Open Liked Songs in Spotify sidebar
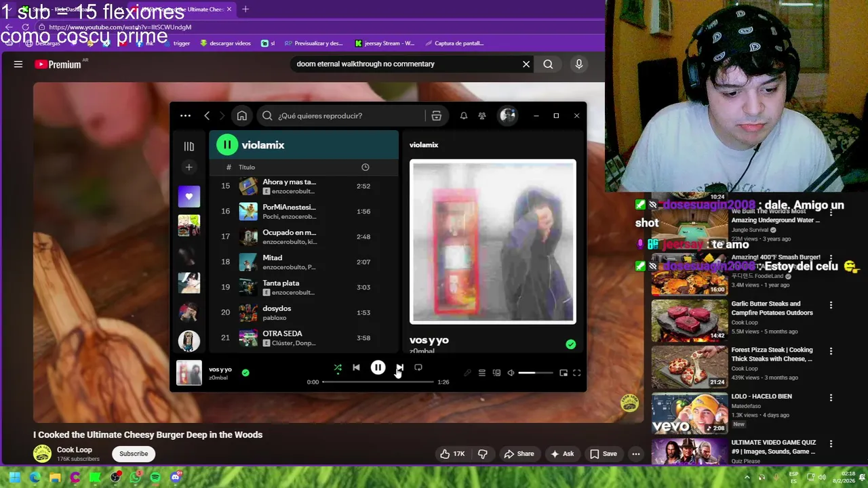868x488 pixels. [189, 197]
